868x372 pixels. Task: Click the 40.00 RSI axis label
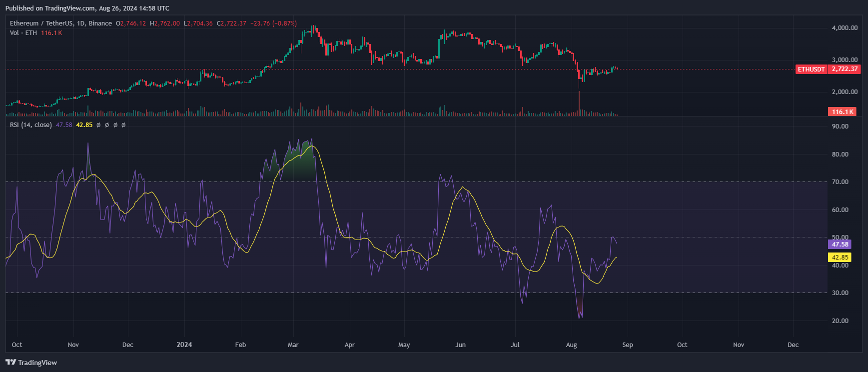coord(840,265)
